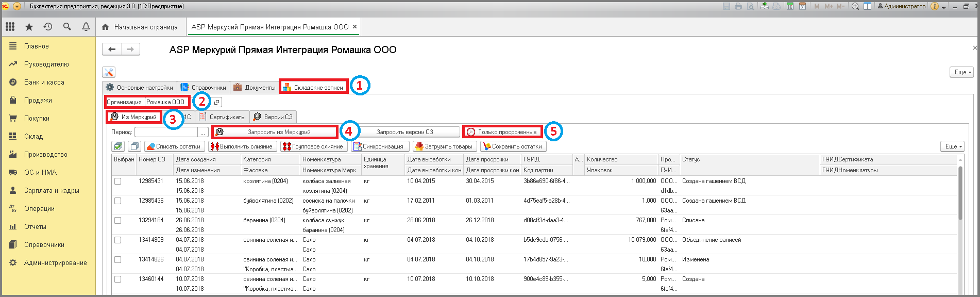The image size is (980, 297).
Task: Open the Favorites star icon
Action: pos(29,27)
